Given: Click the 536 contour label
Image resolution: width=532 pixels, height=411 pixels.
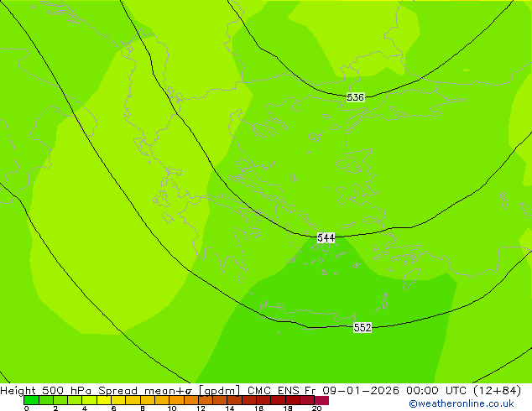Looking at the screenshot, I should (355, 97).
